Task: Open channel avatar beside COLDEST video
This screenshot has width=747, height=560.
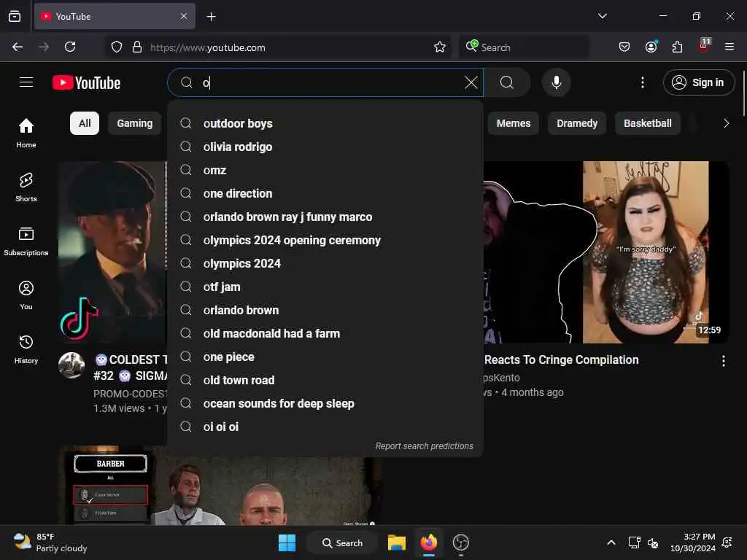Action: point(71,365)
